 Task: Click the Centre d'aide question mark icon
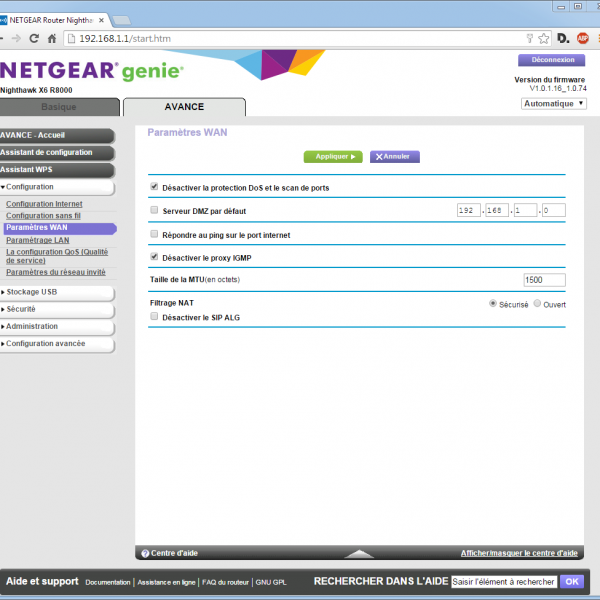[145, 553]
